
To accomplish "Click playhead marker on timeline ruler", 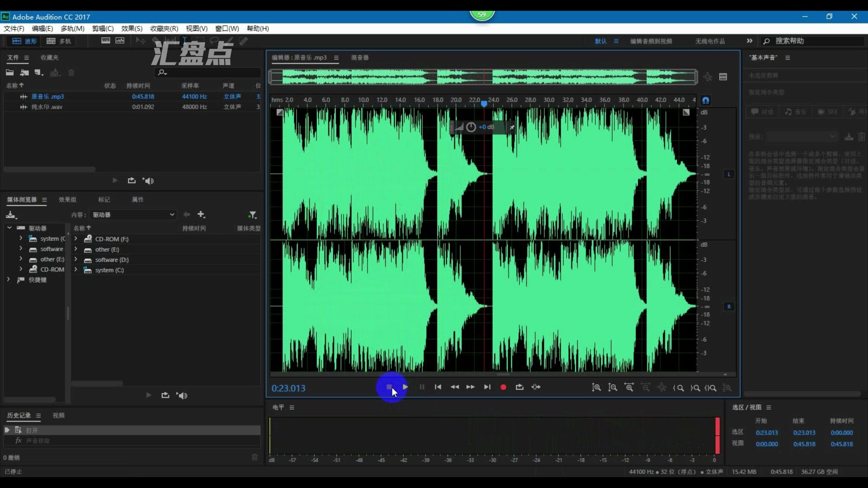I will tap(484, 103).
